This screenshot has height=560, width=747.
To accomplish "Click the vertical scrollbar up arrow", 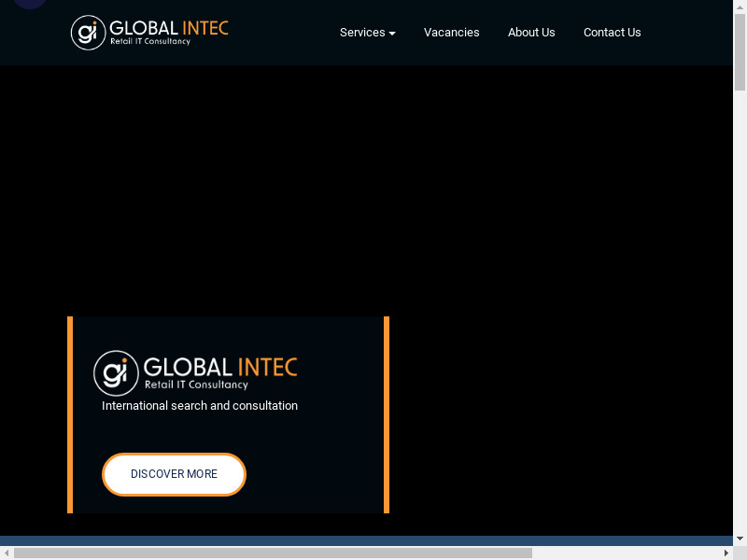I will pos(740,7).
